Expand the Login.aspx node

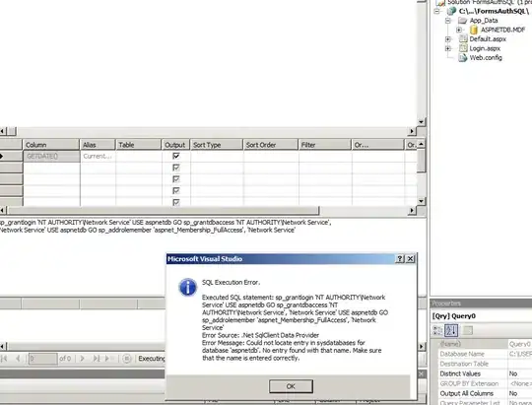pos(448,48)
